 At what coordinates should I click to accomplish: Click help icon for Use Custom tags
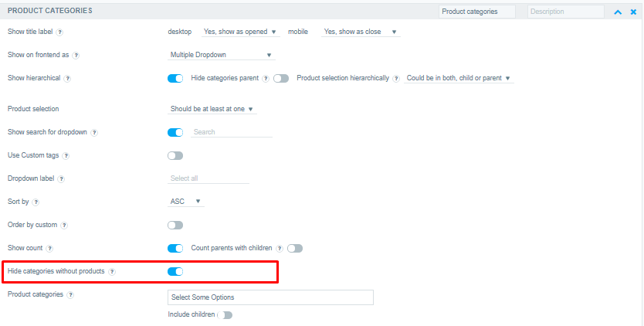[x=66, y=156]
